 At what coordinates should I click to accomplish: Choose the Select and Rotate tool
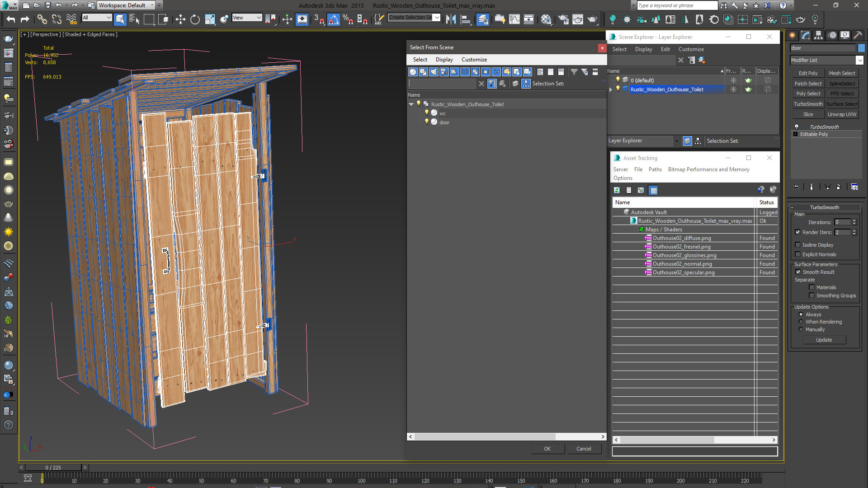tap(195, 19)
